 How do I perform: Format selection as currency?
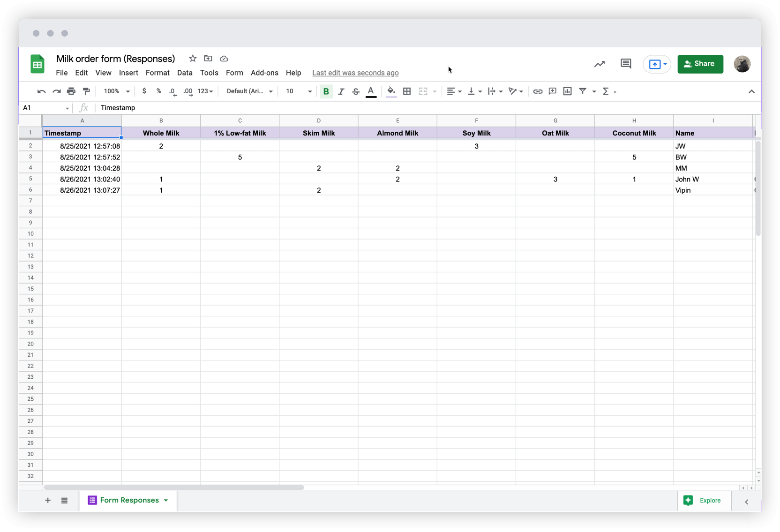point(144,91)
